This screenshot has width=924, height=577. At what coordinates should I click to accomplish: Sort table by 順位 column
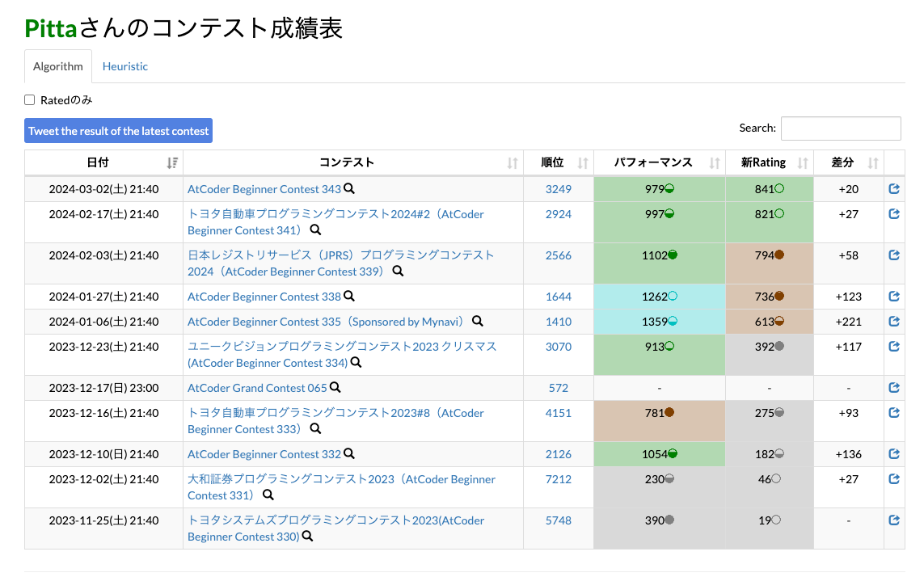coord(559,162)
